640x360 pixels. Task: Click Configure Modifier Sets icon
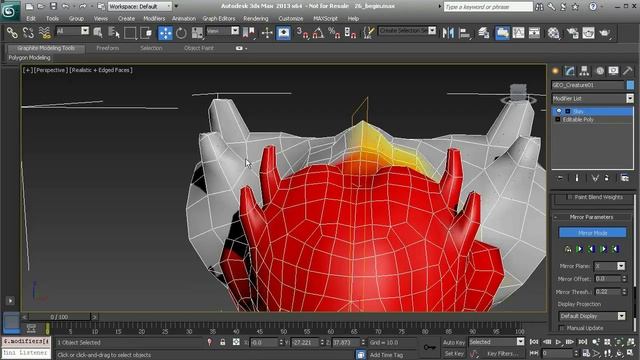point(624,178)
